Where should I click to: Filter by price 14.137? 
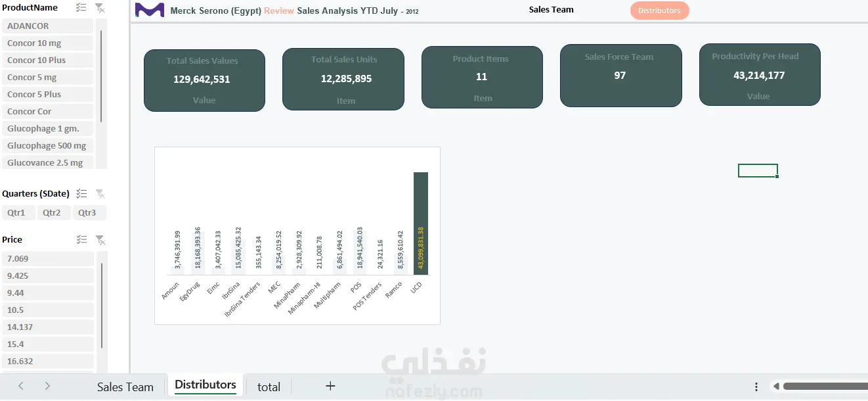click(48, 327)
